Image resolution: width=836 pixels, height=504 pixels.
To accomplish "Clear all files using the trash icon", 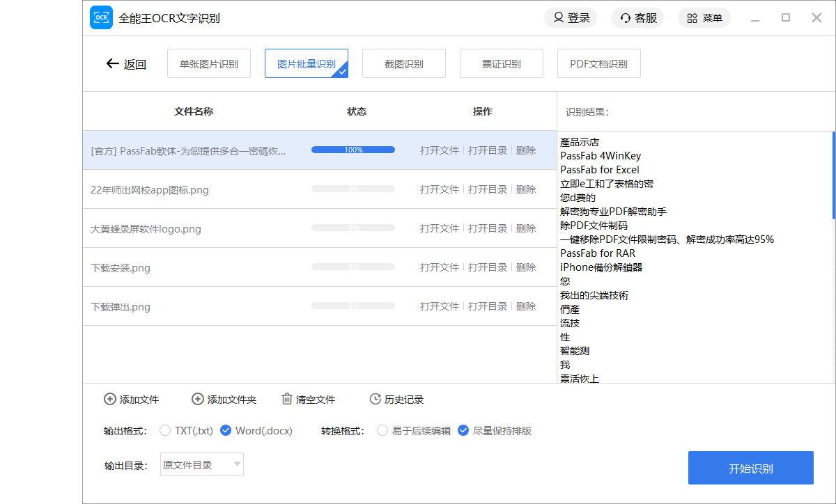I will click(287, 399).
